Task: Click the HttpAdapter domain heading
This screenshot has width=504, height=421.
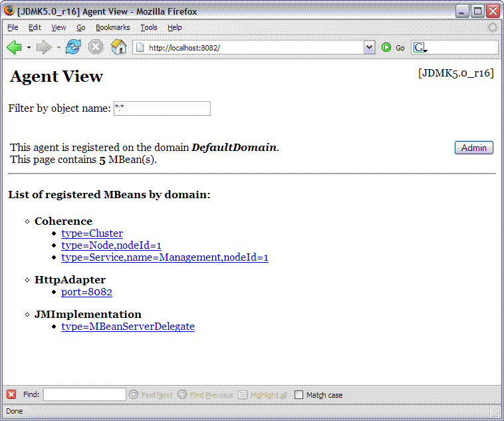Action: tap(70, 280)
